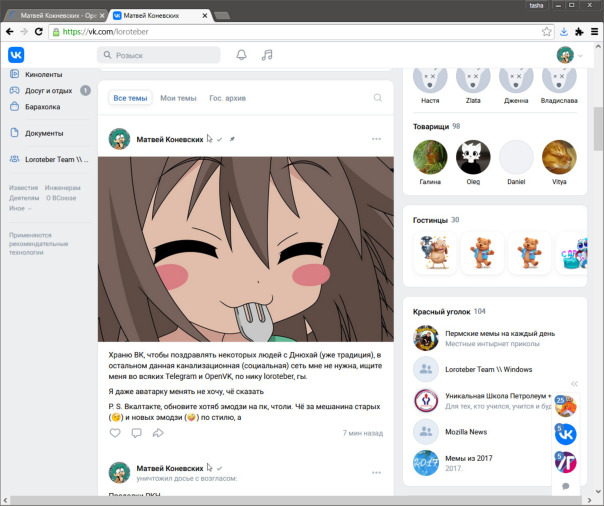Expand profile account dropdown arrow
The width and height of the screenshot is (604, 506).
coord(580,56)
